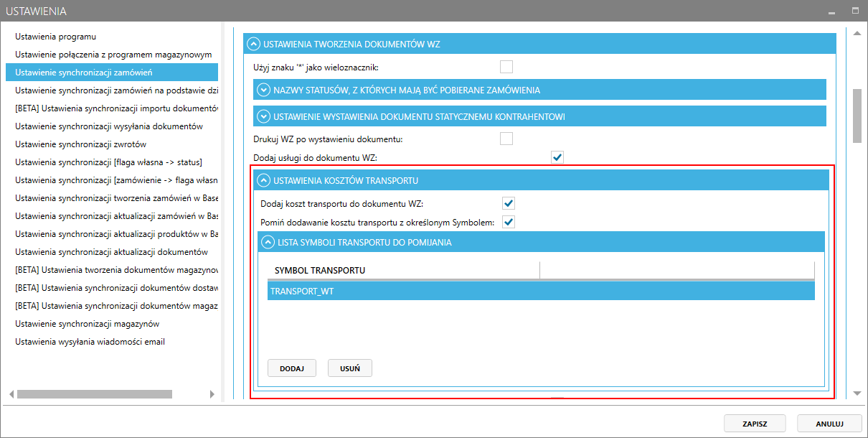Uncheck Dodaj usługi do dokumentu WZ
Viewport: 868px width, 438px height.
coord(557,157)
